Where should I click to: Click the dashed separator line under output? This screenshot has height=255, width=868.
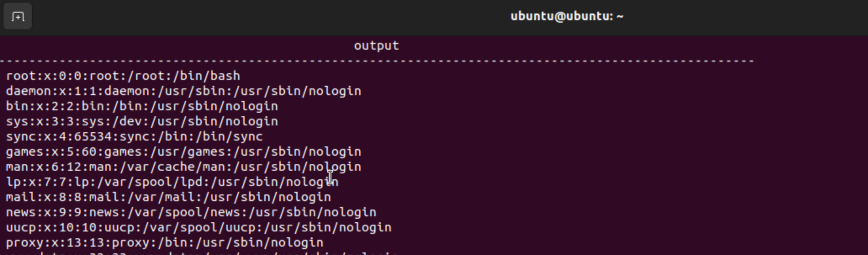[377, 61]
